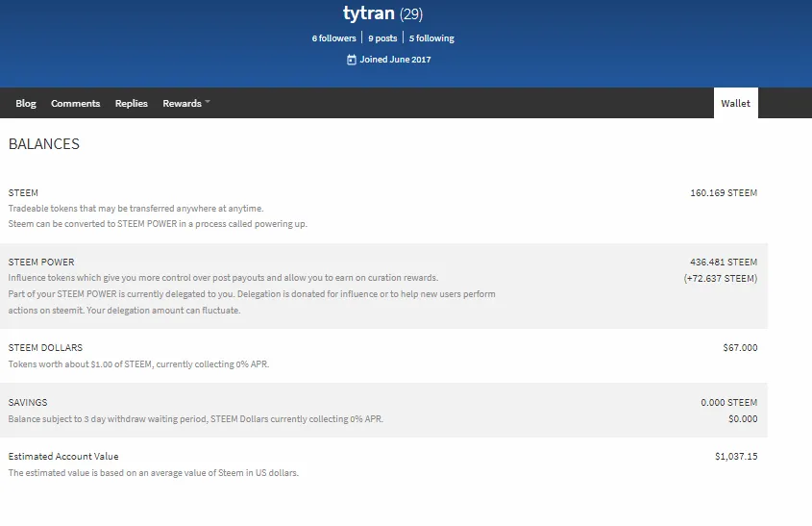Open the Blog tab
812x526 pixels.
(26, 103)
